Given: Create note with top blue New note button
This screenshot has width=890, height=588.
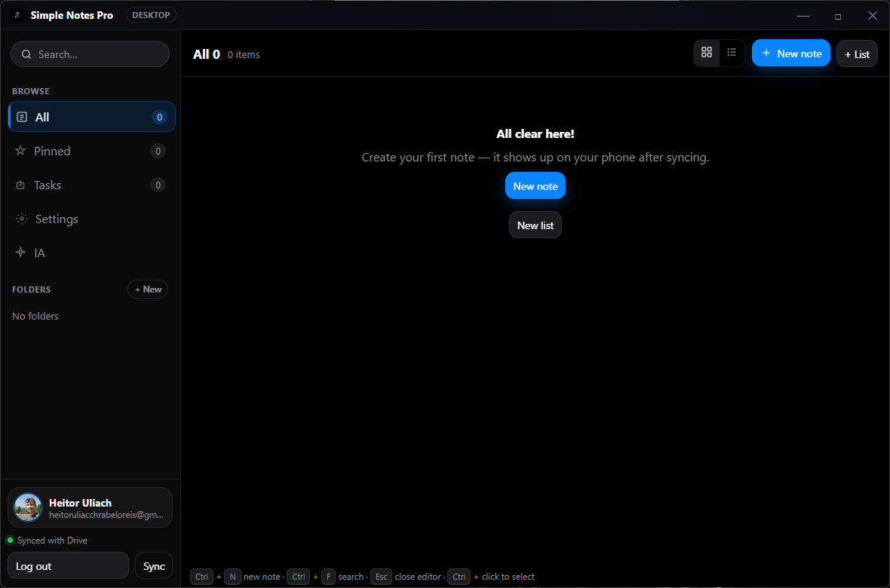Looking at the screenshot, I should [x=790, y=53].
